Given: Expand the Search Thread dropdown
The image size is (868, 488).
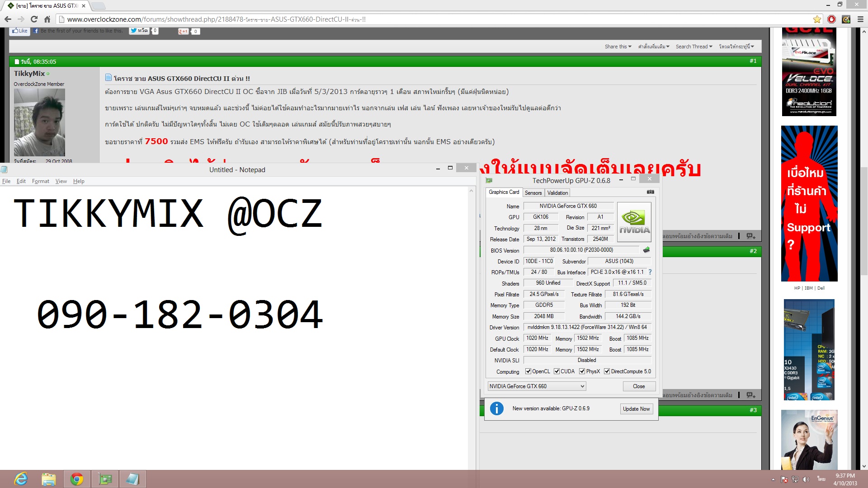Looking at the screenshot, I should [694, 47].
